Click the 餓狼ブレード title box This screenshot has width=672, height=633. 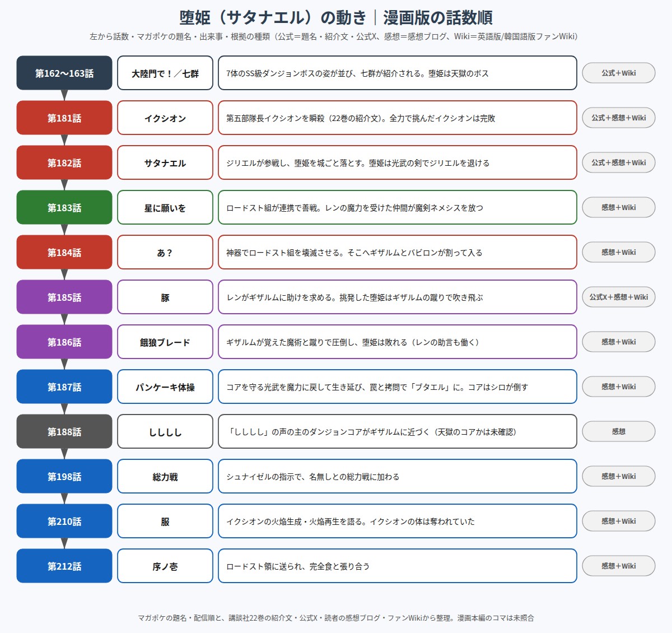point(165,342)
